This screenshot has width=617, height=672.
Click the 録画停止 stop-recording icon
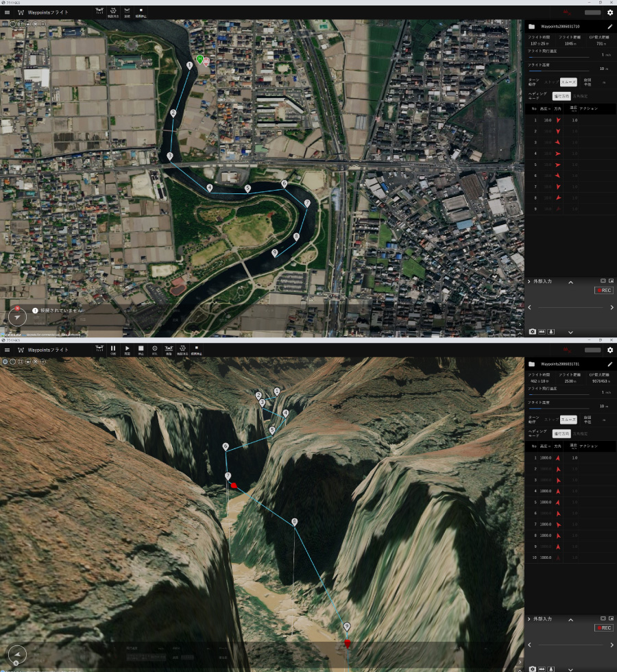(x=141, y=10)
